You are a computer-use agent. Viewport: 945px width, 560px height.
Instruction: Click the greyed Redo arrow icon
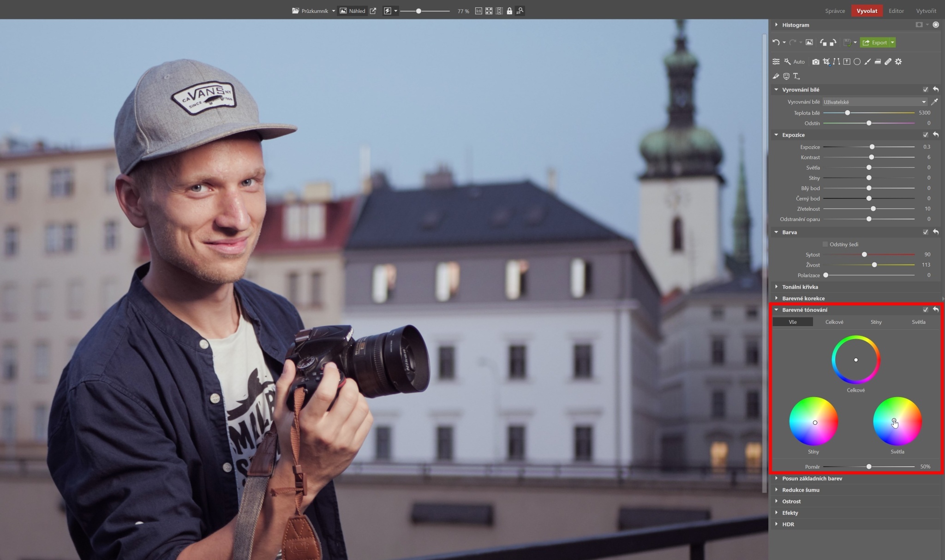coord(792,42)
